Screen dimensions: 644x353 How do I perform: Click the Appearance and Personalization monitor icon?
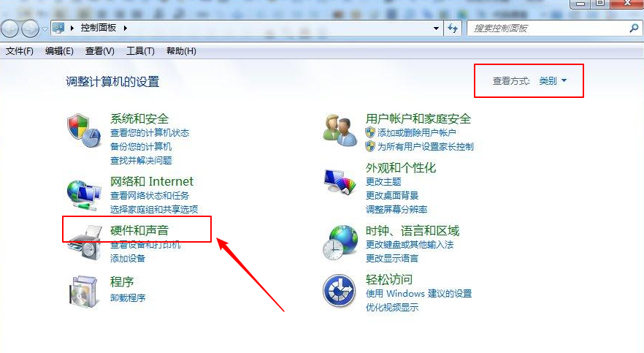pyautogui.click(x=340, y=182)
